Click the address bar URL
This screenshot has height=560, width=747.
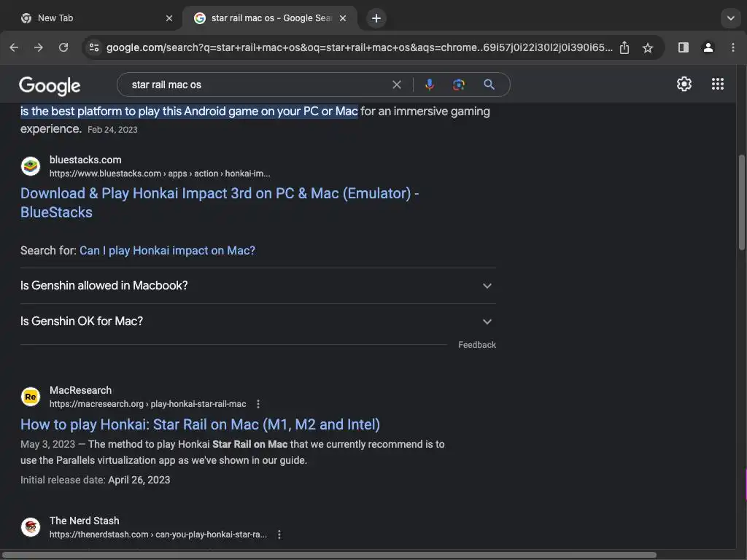359,47
